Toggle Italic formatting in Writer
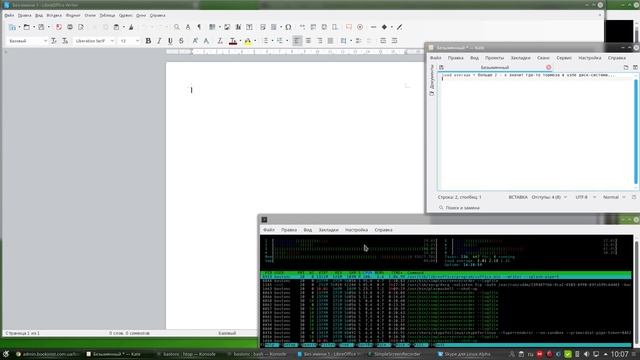The width and height of the screenshot is (640, 360). pyautogui.click(x=159, y=41)
